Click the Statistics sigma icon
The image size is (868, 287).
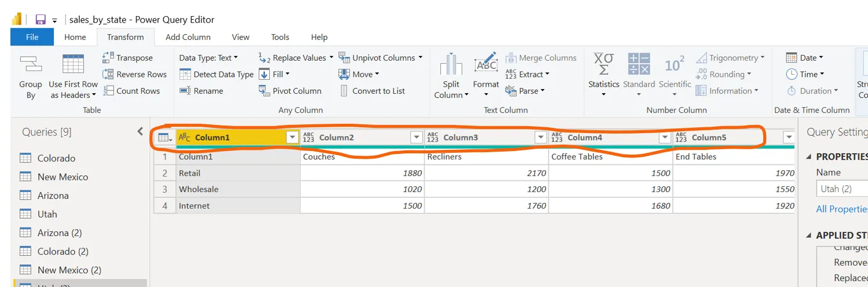click(x=604, y=64)
